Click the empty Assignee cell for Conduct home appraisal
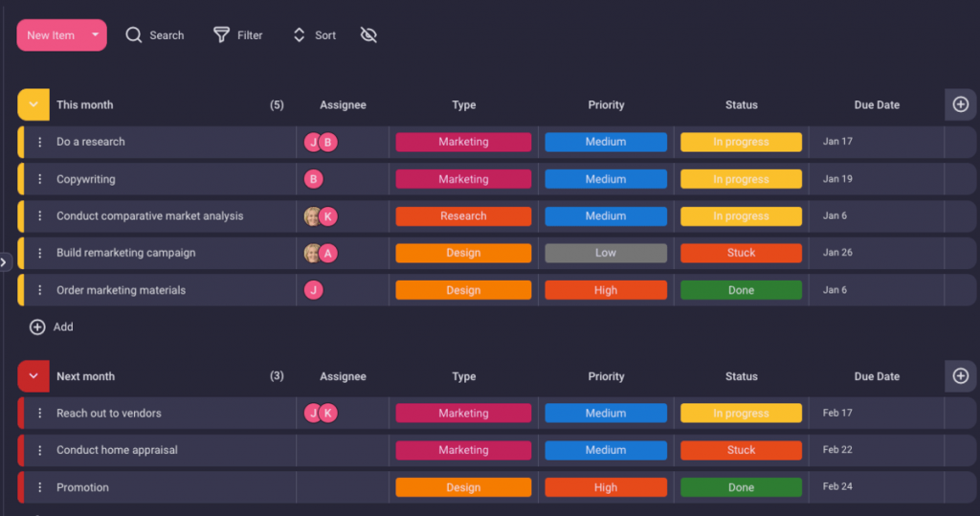Viewport: 980px width, 516px height. [343, 450]
